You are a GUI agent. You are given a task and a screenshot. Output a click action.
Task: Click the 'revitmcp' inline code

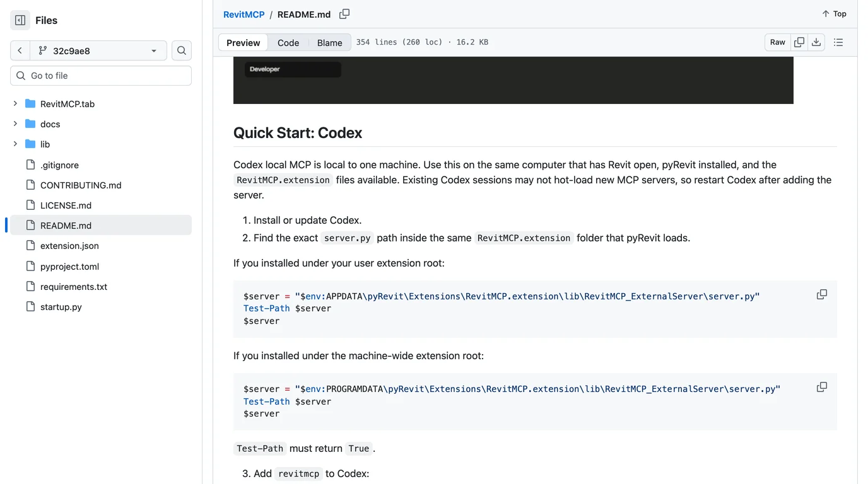(299, 474)
